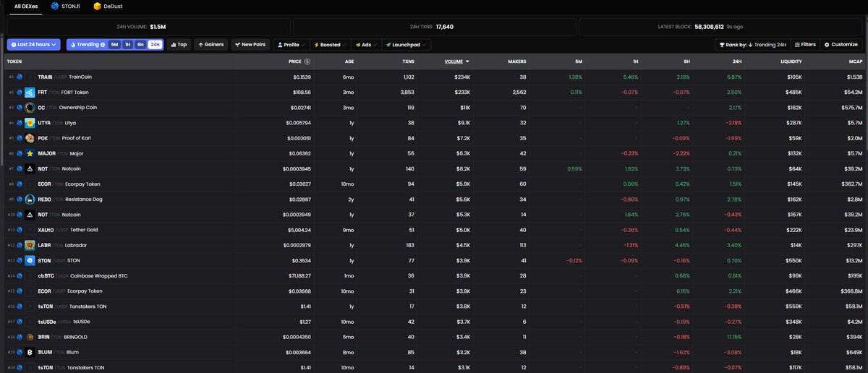Click the chain icon in tsUSDe row
The image size is (868, 373).
[x=20, y=322]
